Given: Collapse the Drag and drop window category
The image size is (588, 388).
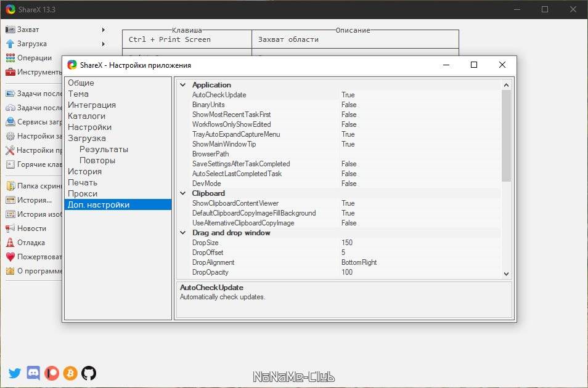Looking at the screenshot, I should pyautogui.click(x=183, y=233).
